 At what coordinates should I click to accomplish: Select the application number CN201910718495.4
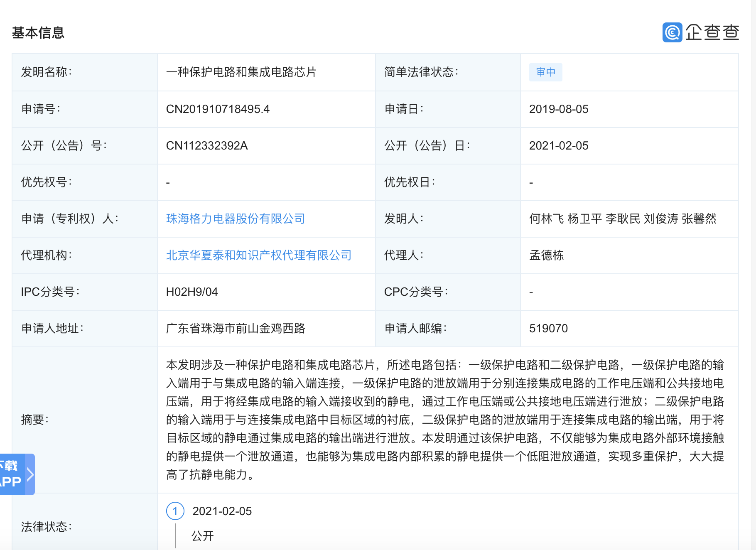[x=218, y=109]
